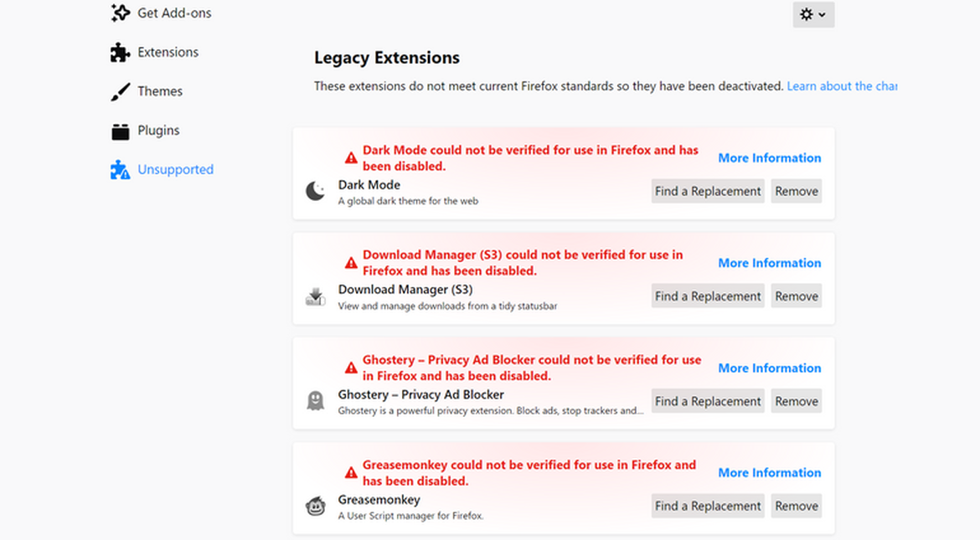Viewport: 980px width, 540px height.
Task: Find a Replacement for Ghostery
Action: click(708, 401)
